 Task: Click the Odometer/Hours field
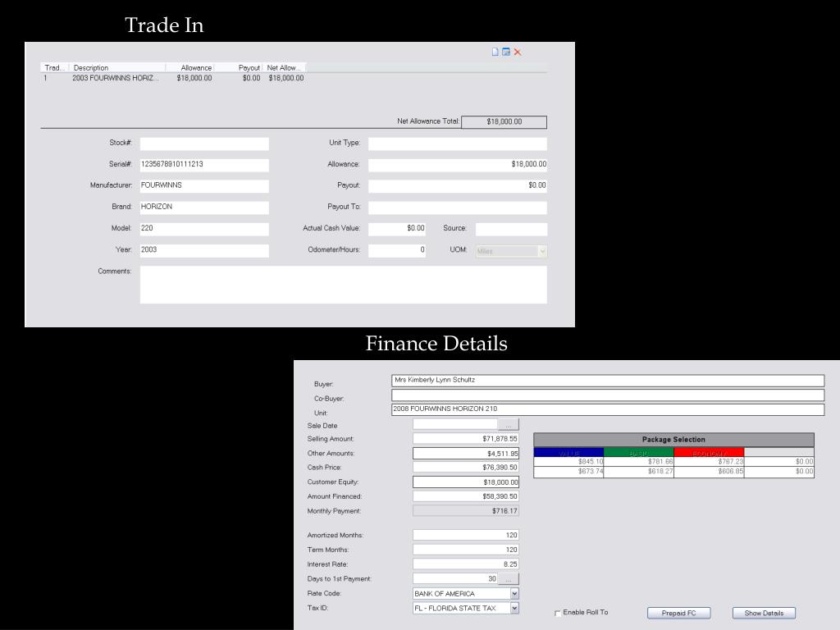click(x=397, y=250)
